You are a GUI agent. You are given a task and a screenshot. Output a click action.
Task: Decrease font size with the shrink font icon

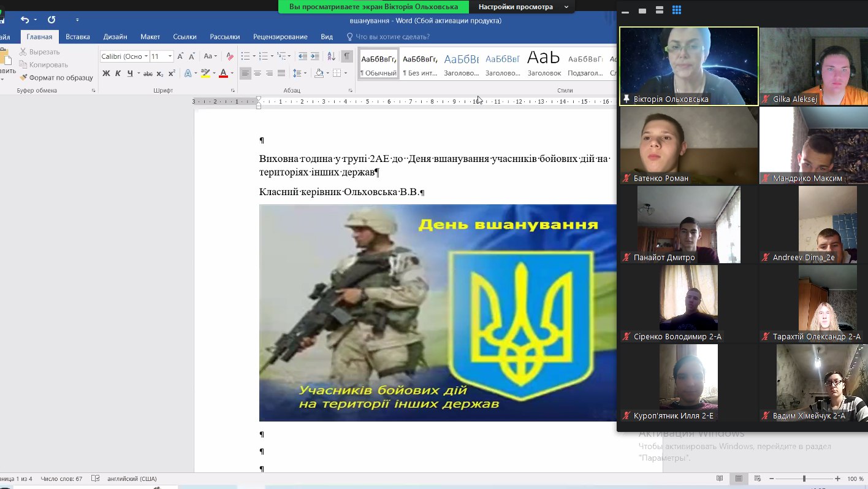click(x=192, y=56)
